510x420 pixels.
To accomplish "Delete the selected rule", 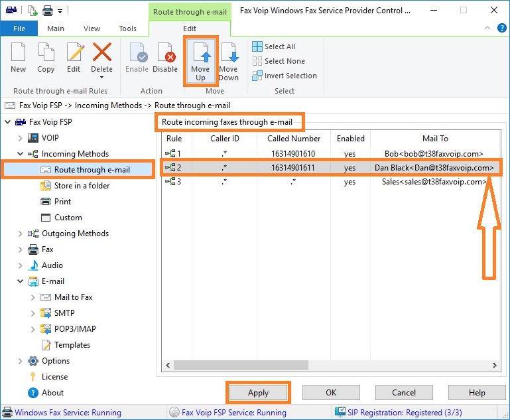I will tap(102, 57).
